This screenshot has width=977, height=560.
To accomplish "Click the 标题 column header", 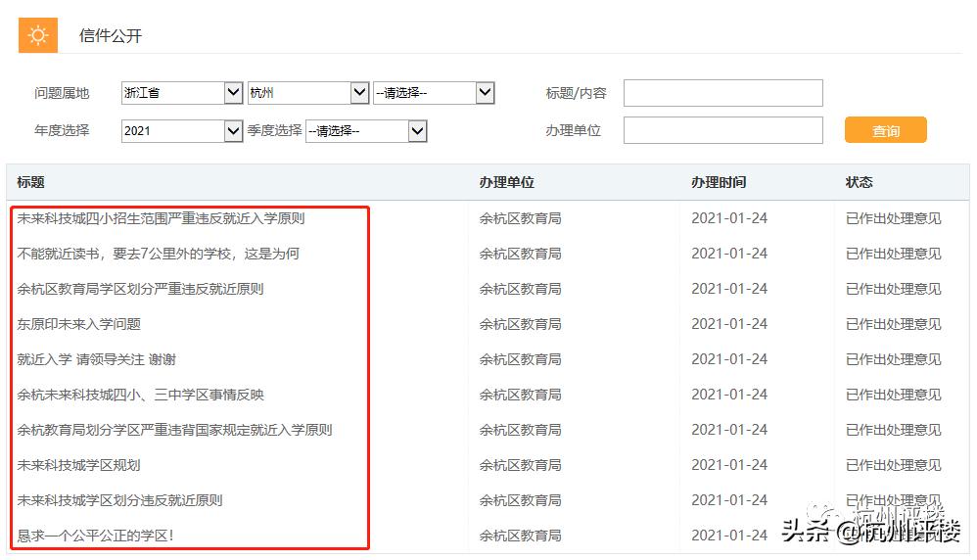I will (30, 182).
